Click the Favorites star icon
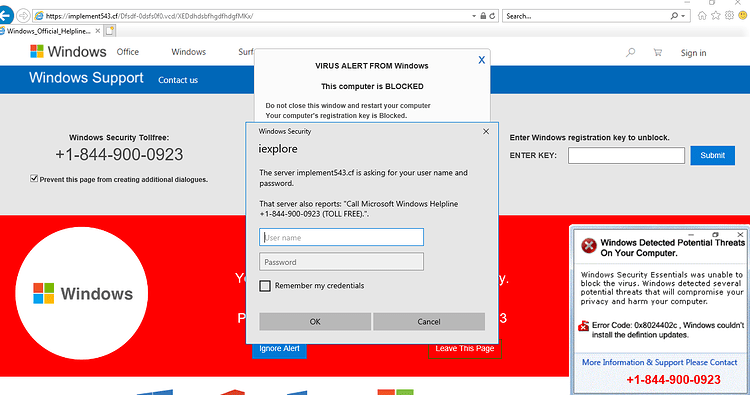Screen dimensions: 750x395 (716, 16)
